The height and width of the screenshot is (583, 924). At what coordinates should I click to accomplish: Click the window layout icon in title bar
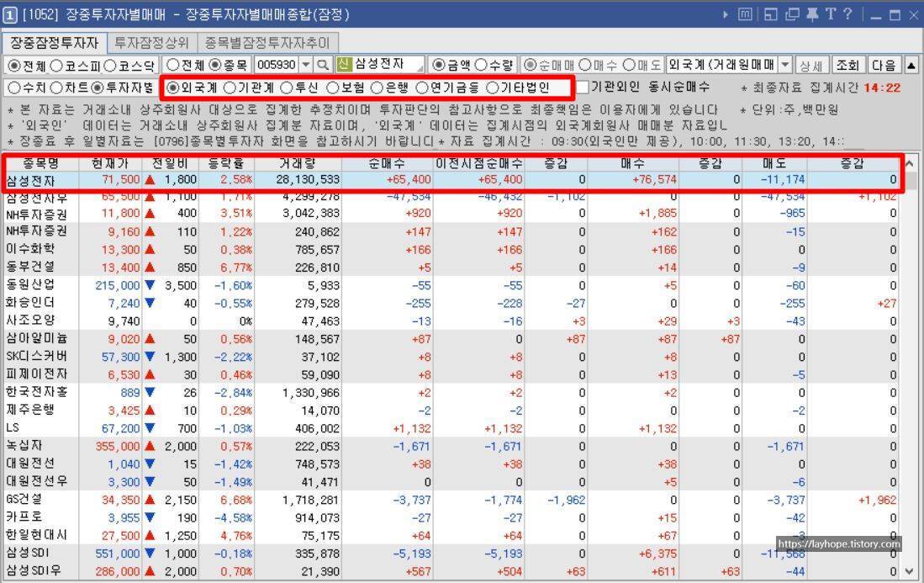tap(770, 14)
